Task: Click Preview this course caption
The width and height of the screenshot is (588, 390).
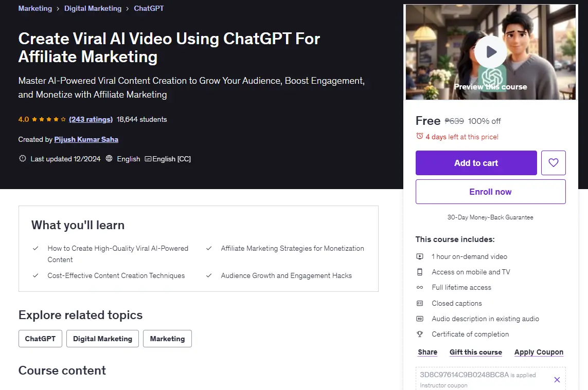Action: tap(490, 86)
